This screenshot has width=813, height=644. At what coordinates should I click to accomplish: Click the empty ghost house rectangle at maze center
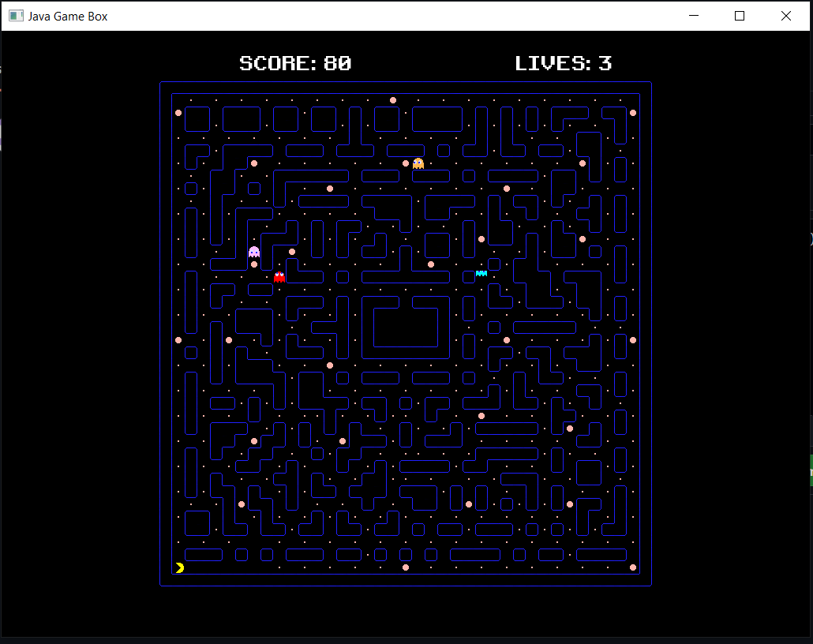(406, 328)
